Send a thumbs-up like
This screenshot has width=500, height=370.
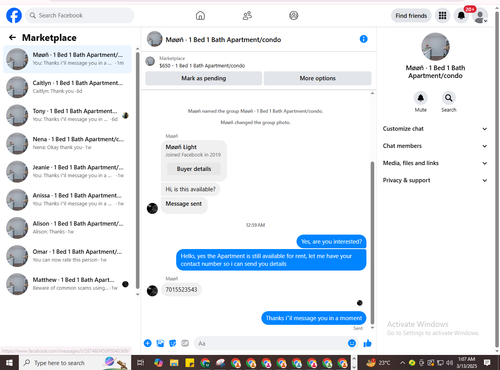367,343
